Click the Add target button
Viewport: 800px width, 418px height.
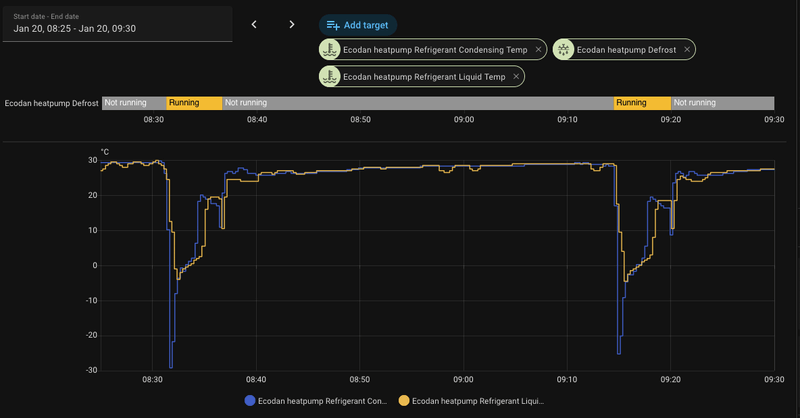coord(358,24)
